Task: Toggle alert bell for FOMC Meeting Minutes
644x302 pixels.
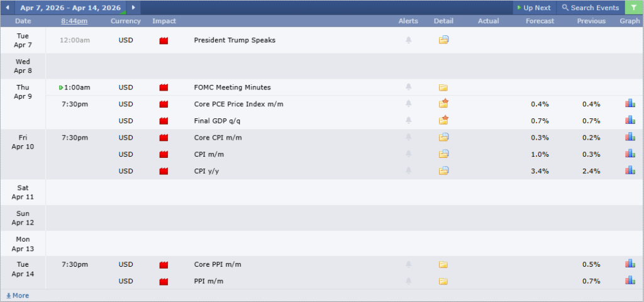Action: point(408,87)
